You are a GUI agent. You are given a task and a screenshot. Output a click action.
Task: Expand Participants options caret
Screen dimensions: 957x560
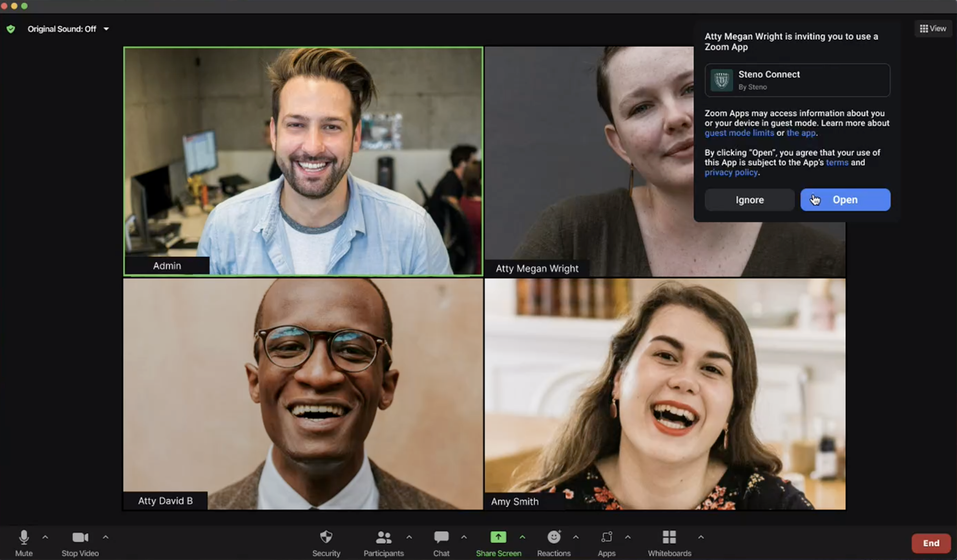coord(409,537)
